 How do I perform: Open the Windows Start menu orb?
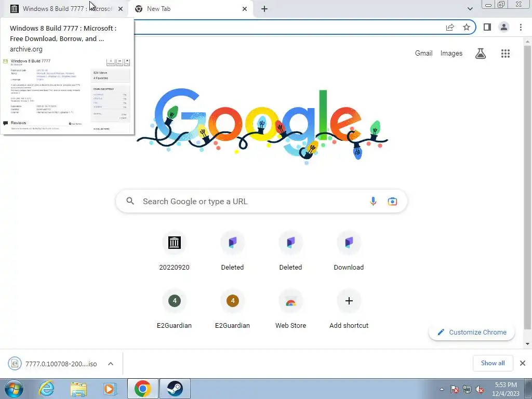tap(14, 389)
